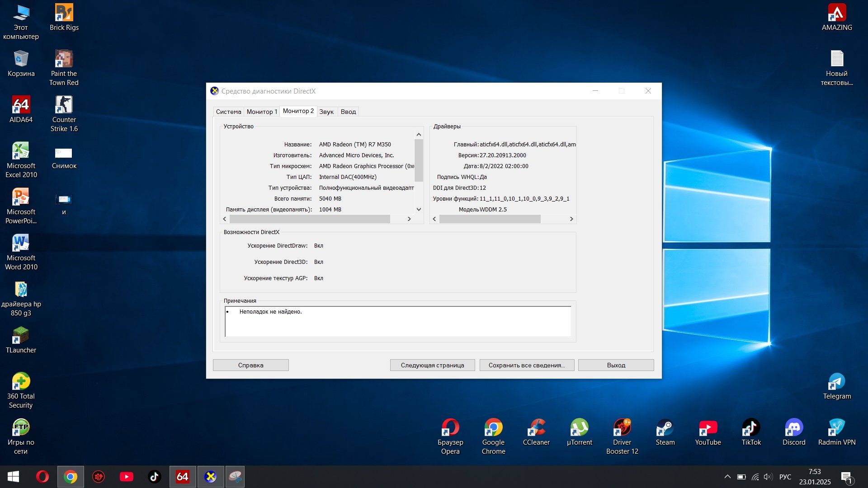Click the Opera taskbar icon
The width and height of the screenshot is (868, 488).
pyautogui.click(x=42, y=477)
